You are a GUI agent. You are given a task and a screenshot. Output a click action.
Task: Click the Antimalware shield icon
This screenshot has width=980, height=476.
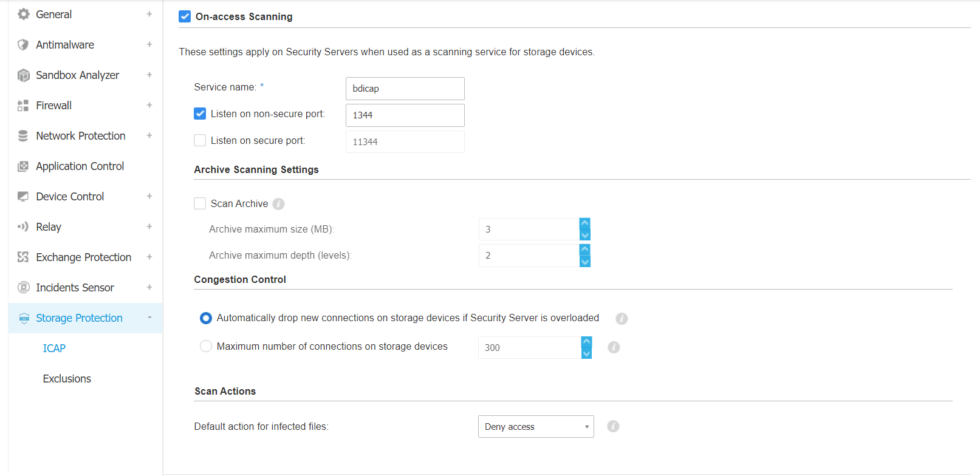[x=23, y=45]
